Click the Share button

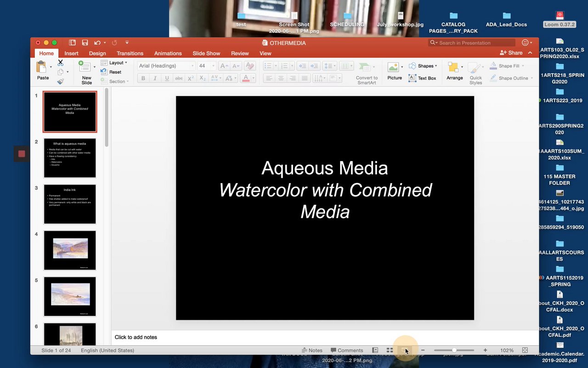pyautogui.click(x=511, y=53)
